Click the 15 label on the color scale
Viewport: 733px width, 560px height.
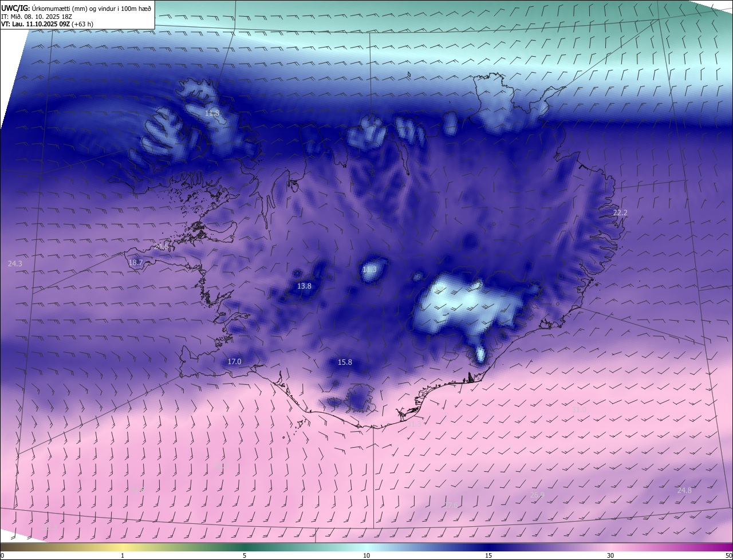point(488,555)
